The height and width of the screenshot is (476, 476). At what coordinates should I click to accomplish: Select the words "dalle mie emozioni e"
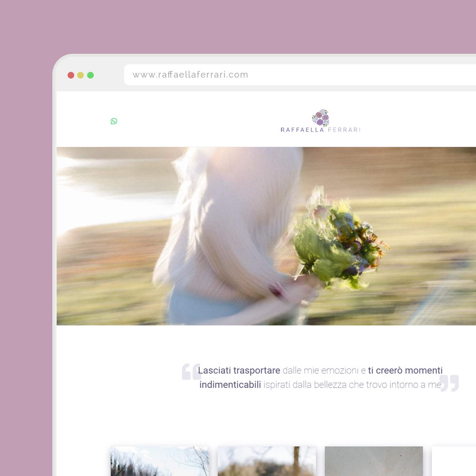[x=324, y=370]
